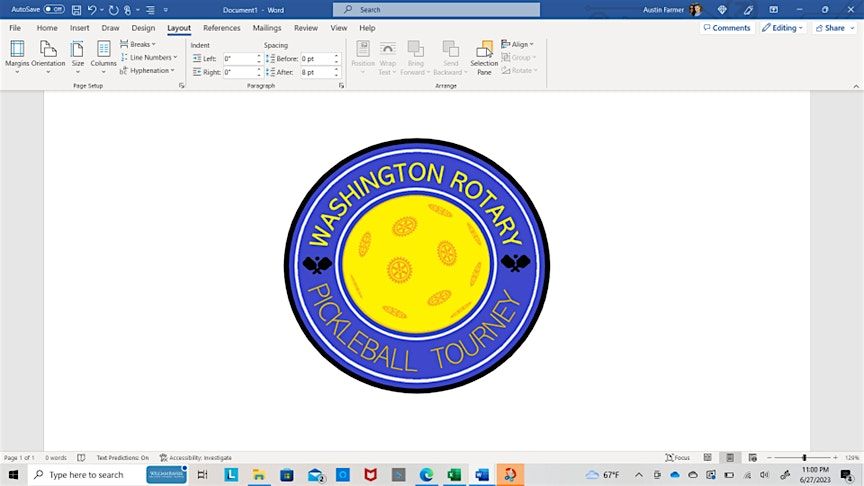Select the Washington Rotary logo image

click(417, 266)
